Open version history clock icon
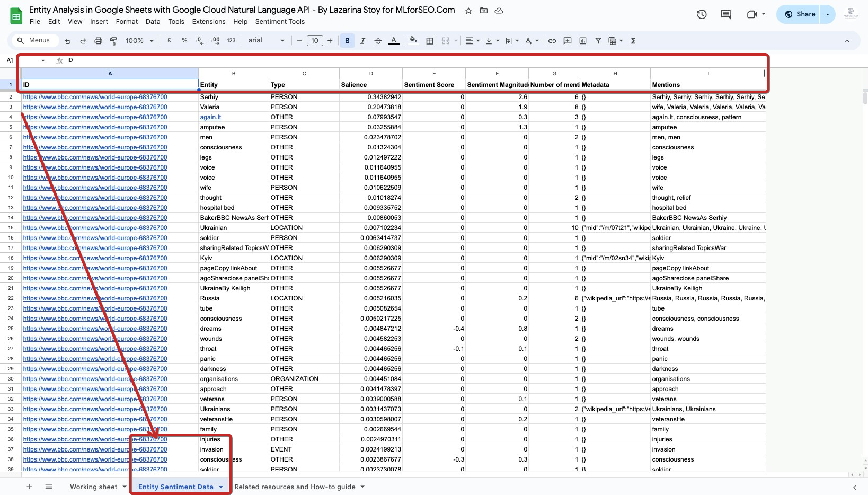The height and width of the screenshot is (495, 868). (x=702, y=14)
